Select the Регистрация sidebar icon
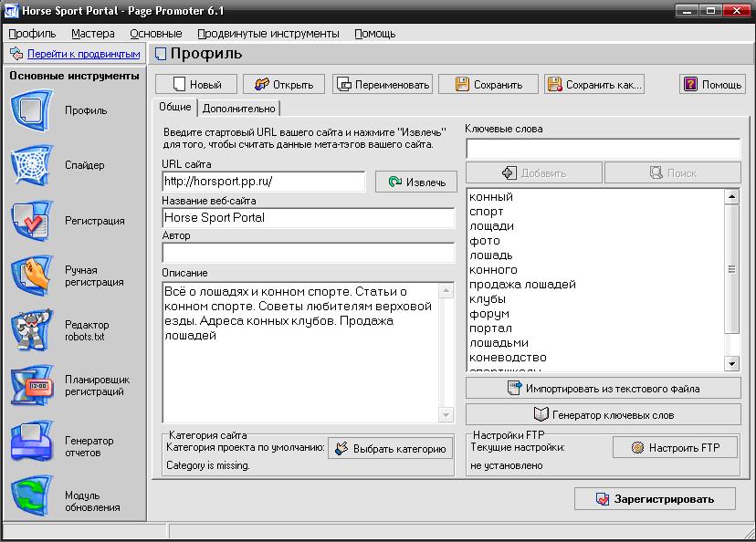Screen dimensions: 756x542 tap(34, 221)
